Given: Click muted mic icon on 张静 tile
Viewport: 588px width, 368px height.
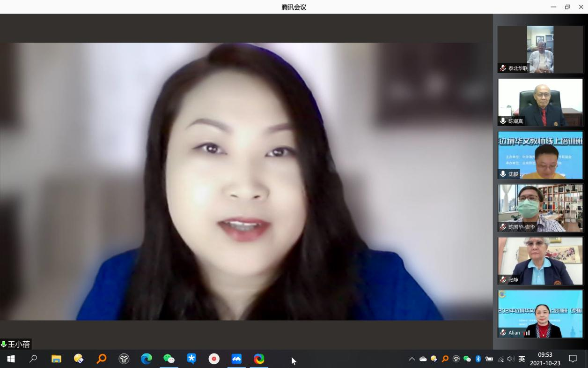Looking at the screenshot, I should (503, 280).
